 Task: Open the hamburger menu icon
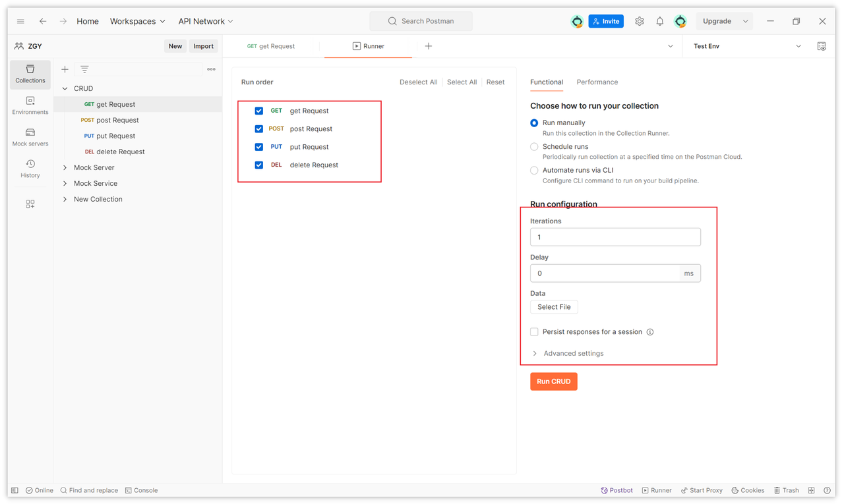click(x=20, y=21)
